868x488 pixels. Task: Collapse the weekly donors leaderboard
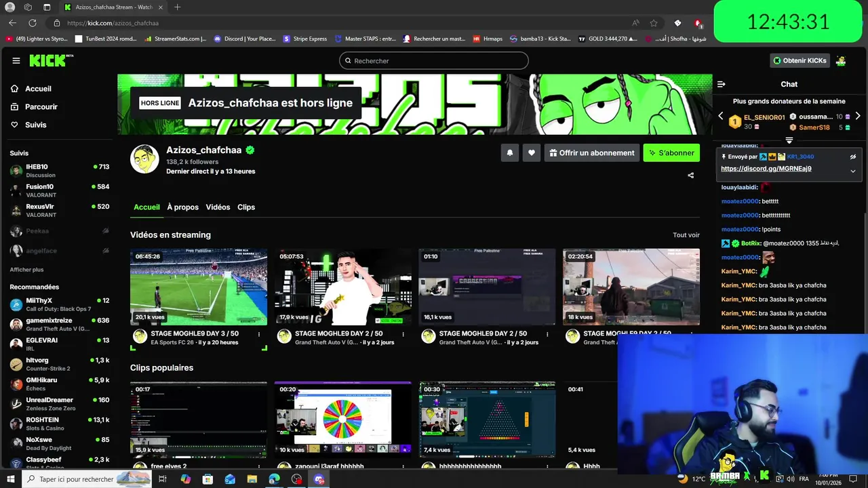[789, 140]
